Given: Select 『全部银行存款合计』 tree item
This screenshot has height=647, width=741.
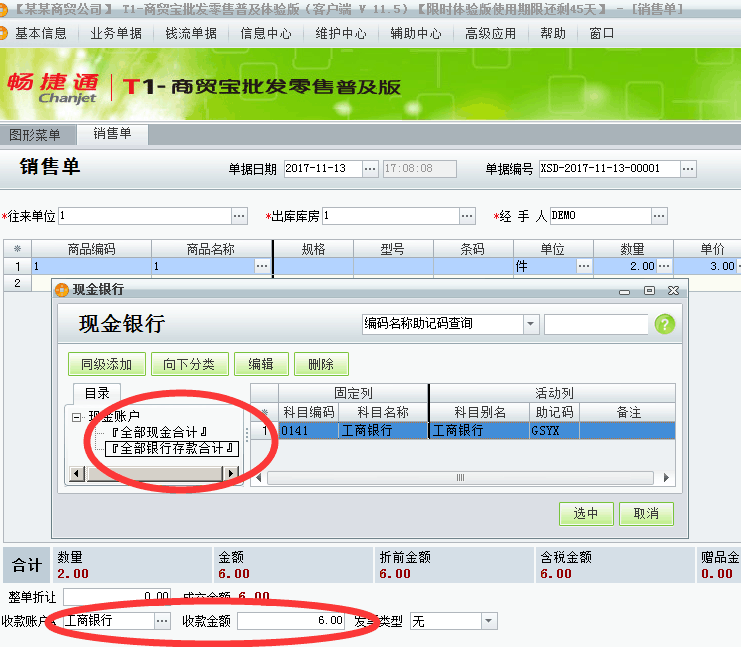Looking at the screenshot, I should (172, 449).
